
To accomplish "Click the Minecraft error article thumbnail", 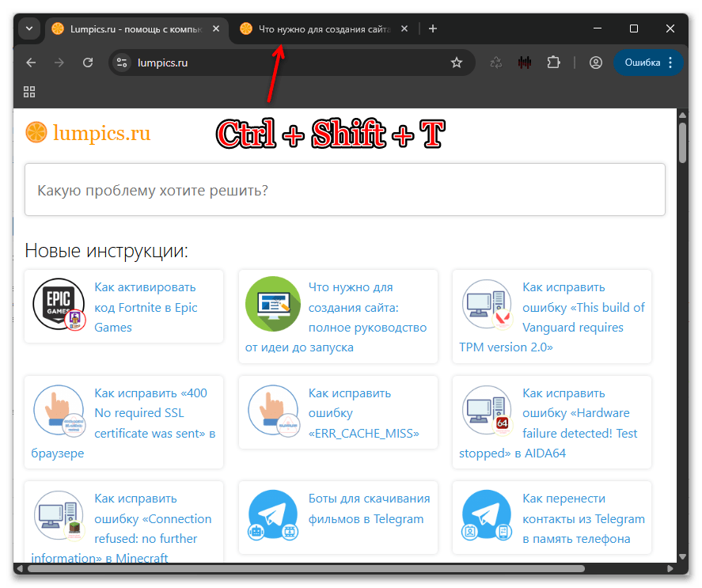I will [x=59, y=516].
